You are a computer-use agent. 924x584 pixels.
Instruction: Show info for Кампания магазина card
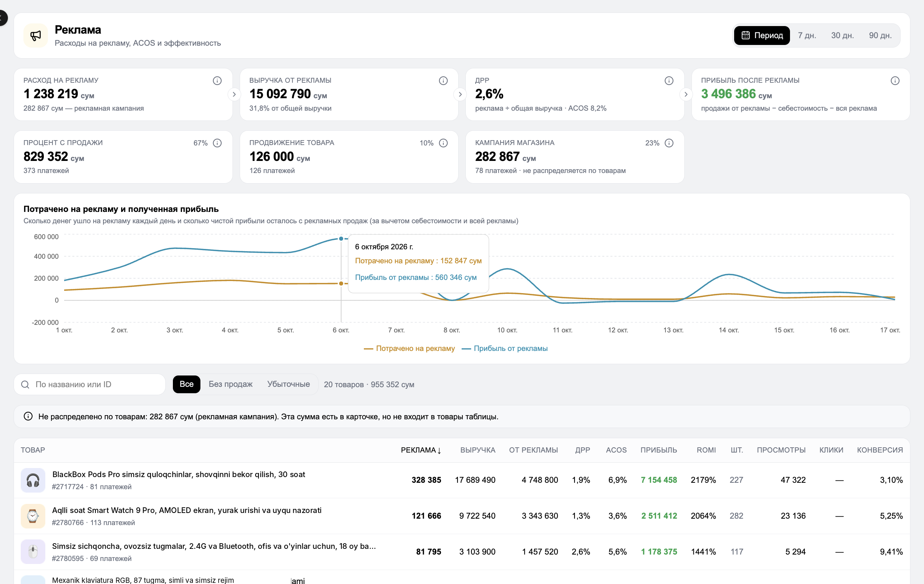(x=669, y=143)
